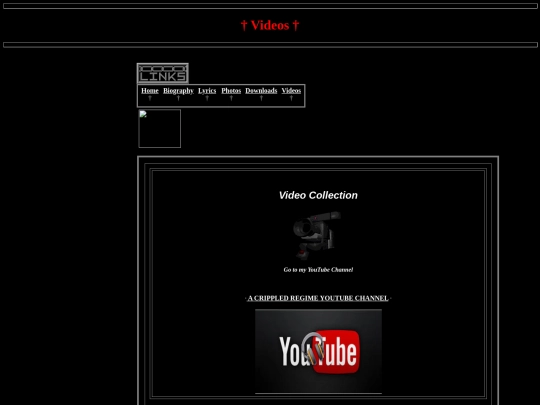
Task: Click the broken image placeholder below navigation
Action: pos(159,128)
